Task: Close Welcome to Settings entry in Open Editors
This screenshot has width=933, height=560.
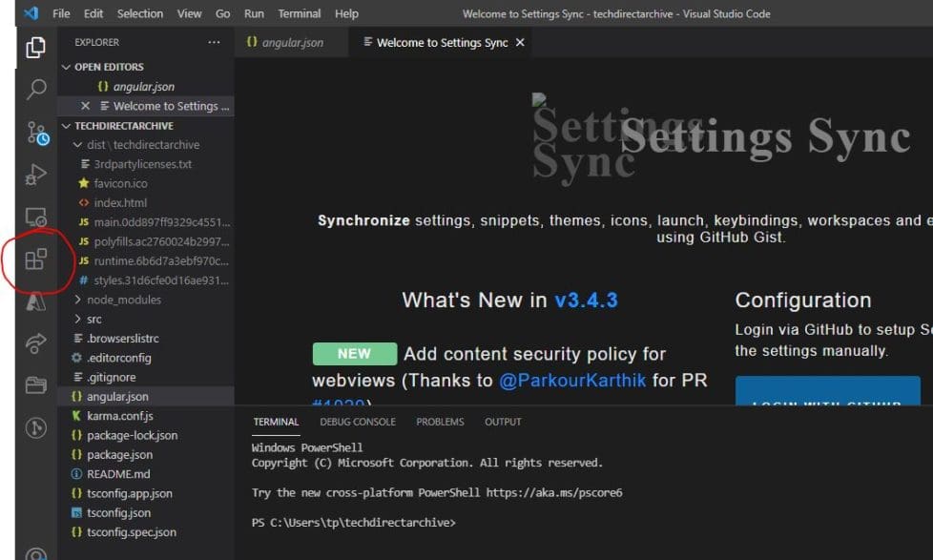Action: pyautogui.click(x=85, y=106)
